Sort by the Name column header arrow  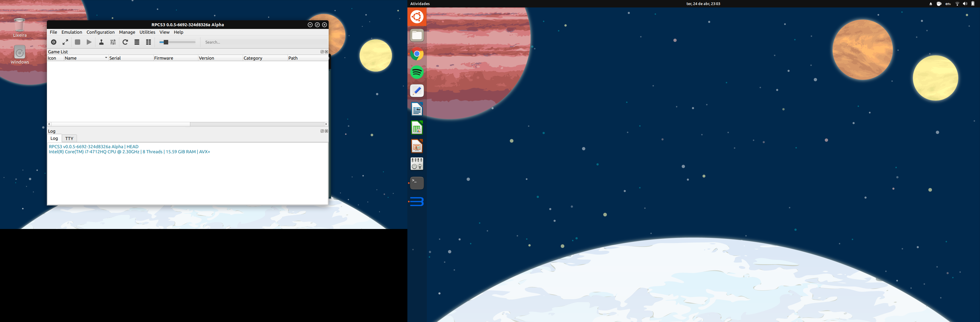pyautogui.click(x=106, y=58)
